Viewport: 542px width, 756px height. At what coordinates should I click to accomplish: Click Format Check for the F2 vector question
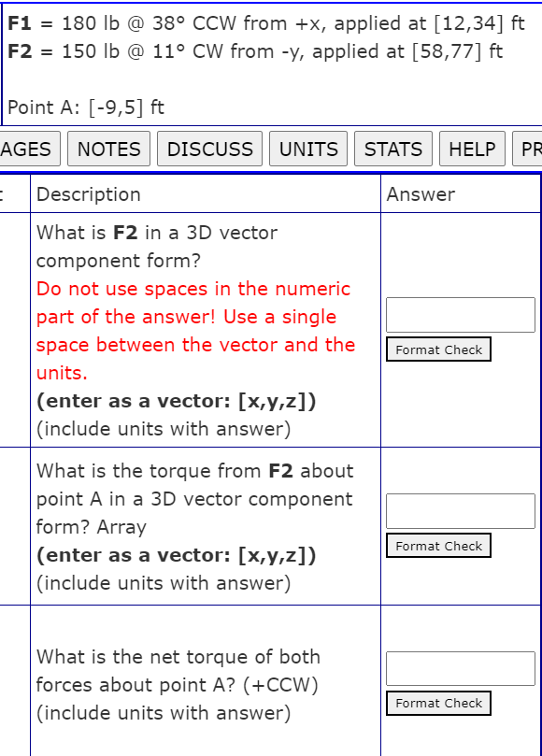(x=438, y=349)
